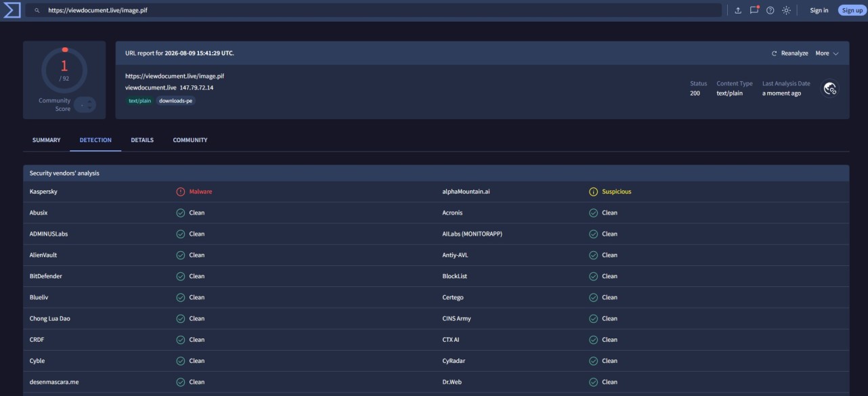Open the notifications chat icon
The height and width of the screenshot is (396, 868).
point(754,10)
